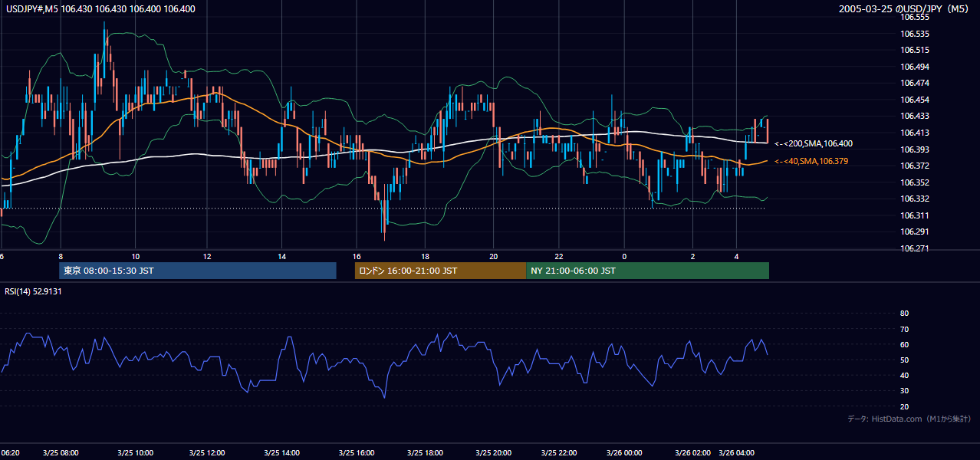Select the 東京 08:00-15:30 JST session bar
980x460 pixels.
[x=198, y=271]
